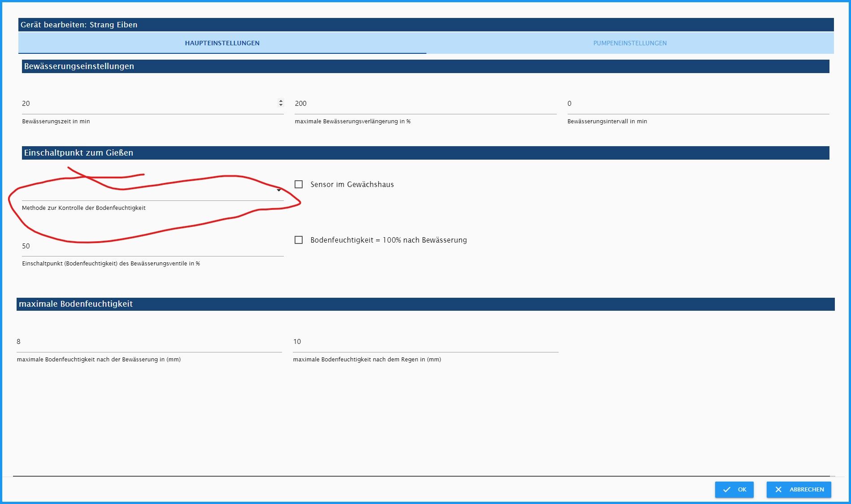Click the Abbrechen button to cancel

799,490
